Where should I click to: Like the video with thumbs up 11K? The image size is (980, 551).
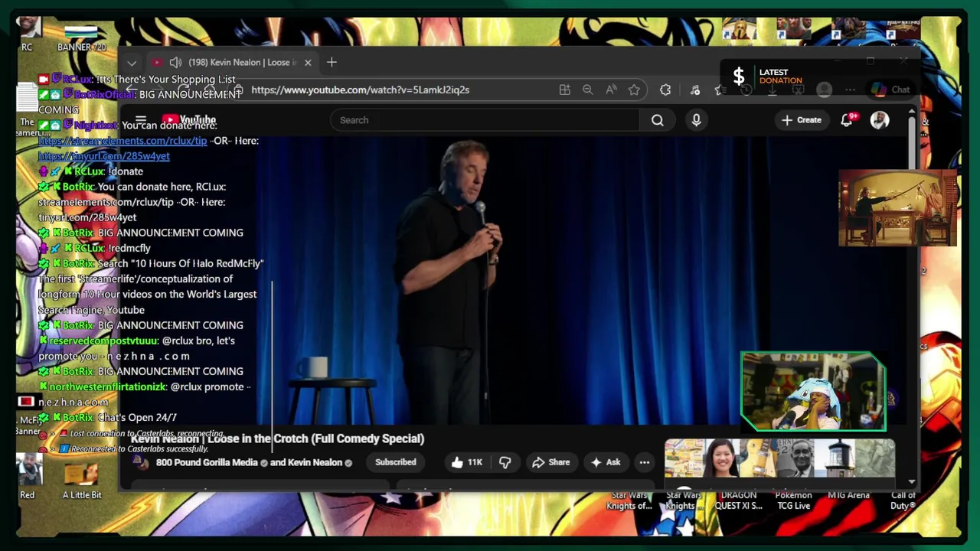coord(466,462)
